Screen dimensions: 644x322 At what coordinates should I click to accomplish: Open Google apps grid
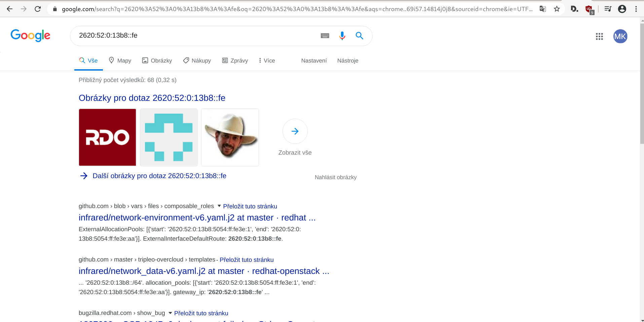[599, 36]
